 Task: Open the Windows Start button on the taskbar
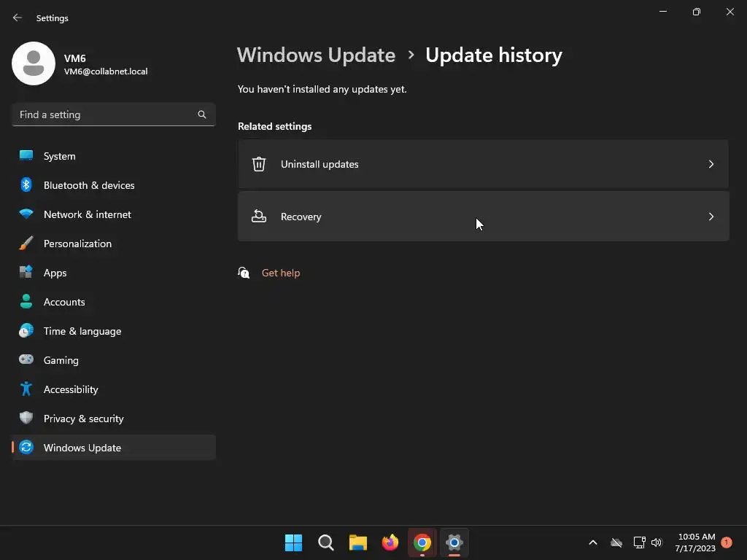[293, 542]
